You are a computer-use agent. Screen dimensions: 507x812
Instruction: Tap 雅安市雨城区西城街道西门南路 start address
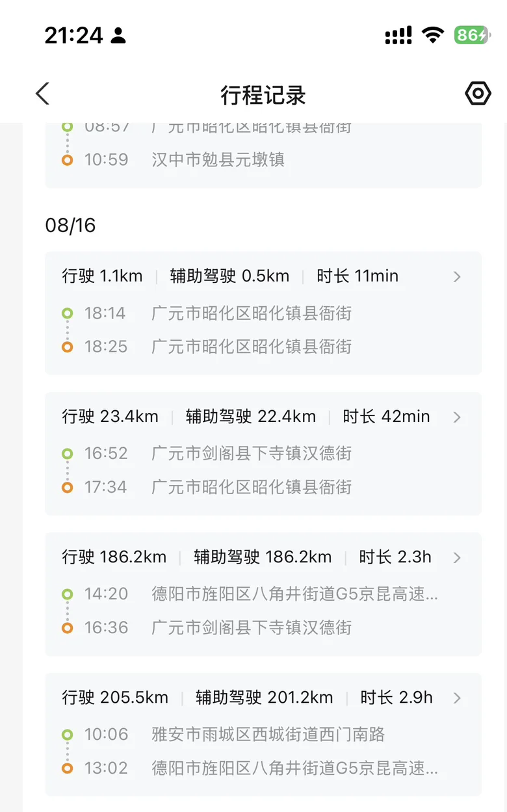268,735
